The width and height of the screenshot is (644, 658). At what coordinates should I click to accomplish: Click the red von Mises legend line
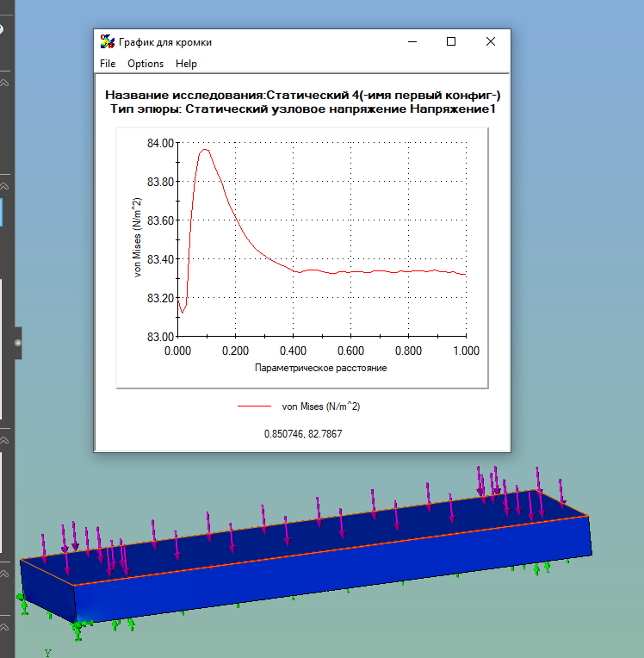tap(254, 407)
